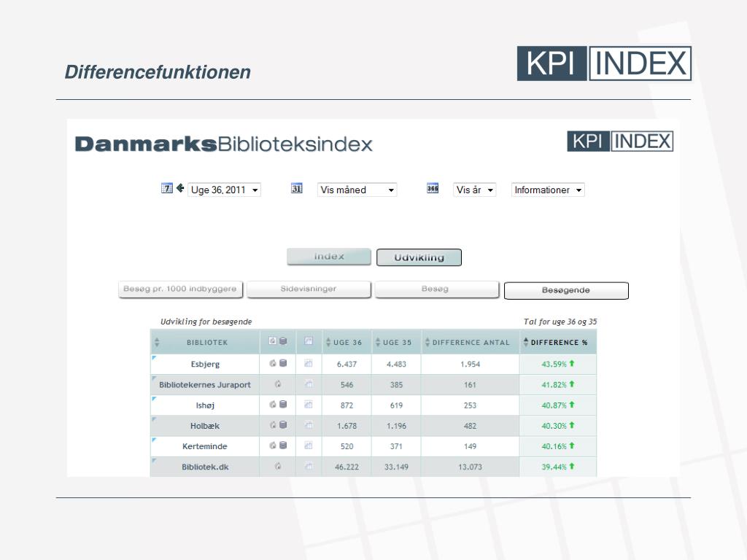This screenshot has height=560, width=747.
Task: Open the database icon in the Ishøj row
Action: 283,404
